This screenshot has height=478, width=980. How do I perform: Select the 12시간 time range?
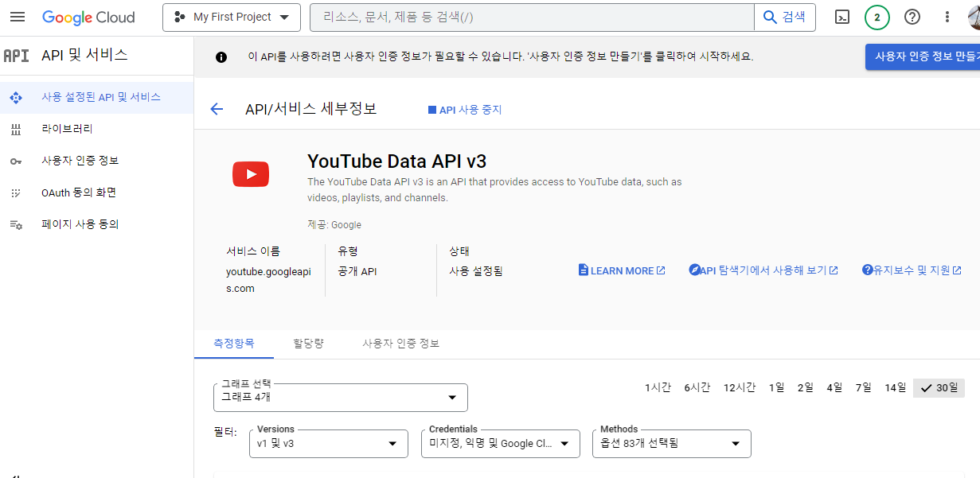click(x=739, y=388)
